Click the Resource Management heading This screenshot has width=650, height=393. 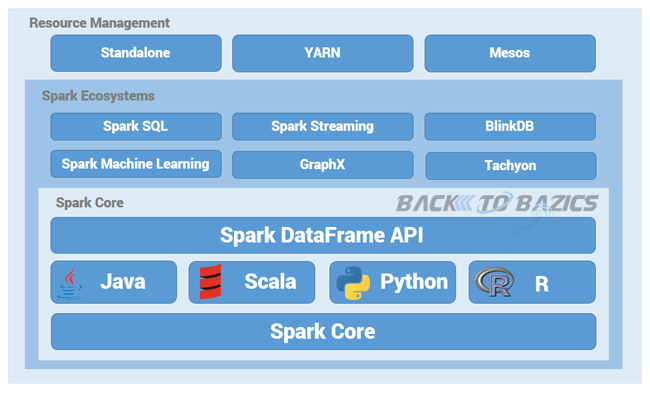[99, 23]
